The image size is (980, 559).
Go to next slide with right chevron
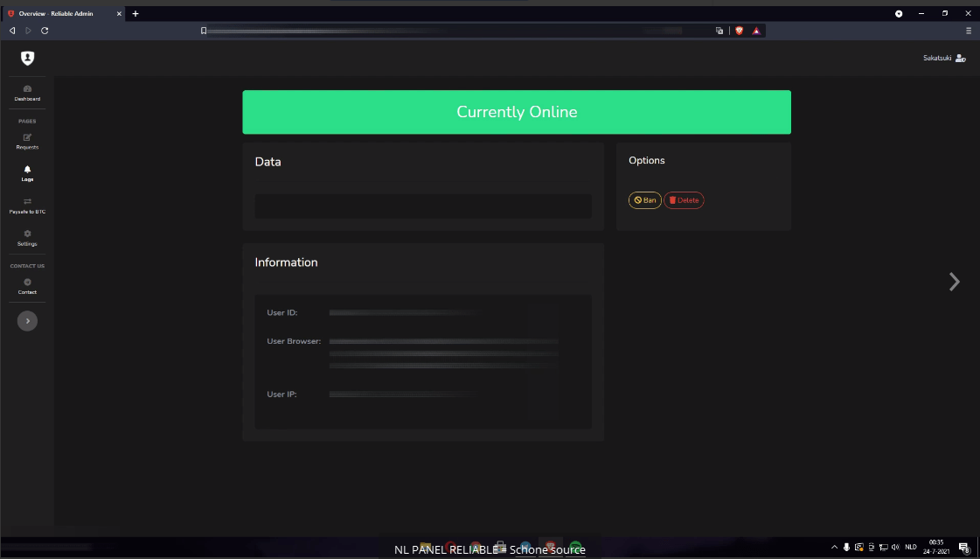tap(954, 282)
